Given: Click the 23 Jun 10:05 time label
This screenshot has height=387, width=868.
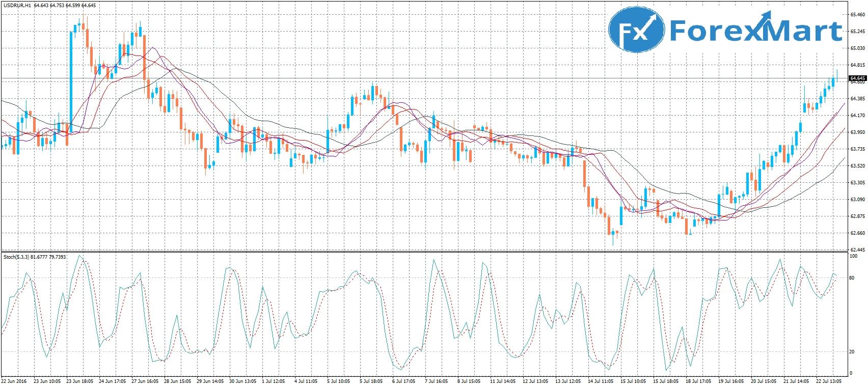Looking at the screenshot, I should [x=47, y=380].
